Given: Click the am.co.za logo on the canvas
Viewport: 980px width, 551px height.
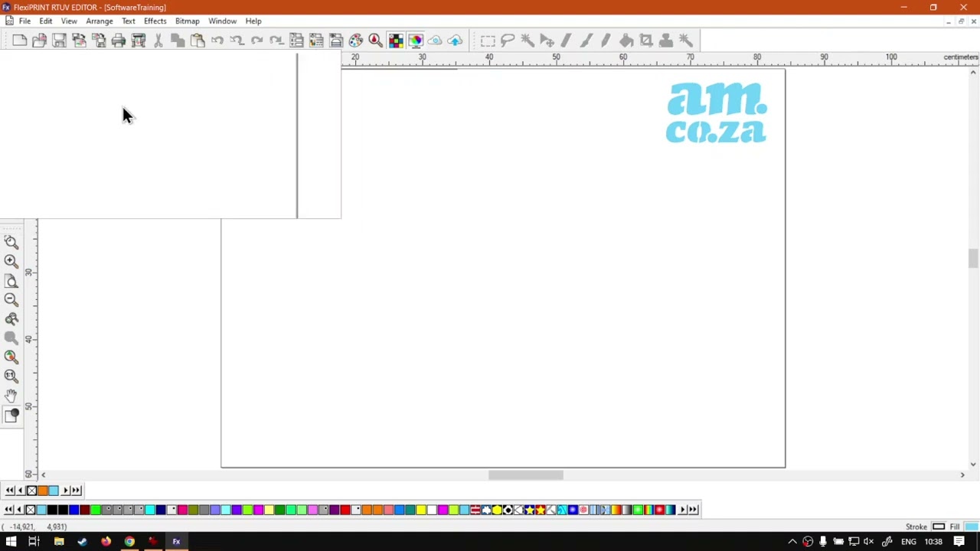Looking at the screenshot, I should [716, 113].
